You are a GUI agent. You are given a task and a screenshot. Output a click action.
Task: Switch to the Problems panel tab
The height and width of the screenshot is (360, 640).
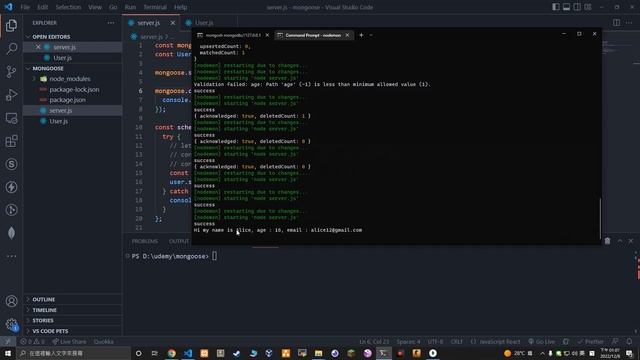point(144,241)
